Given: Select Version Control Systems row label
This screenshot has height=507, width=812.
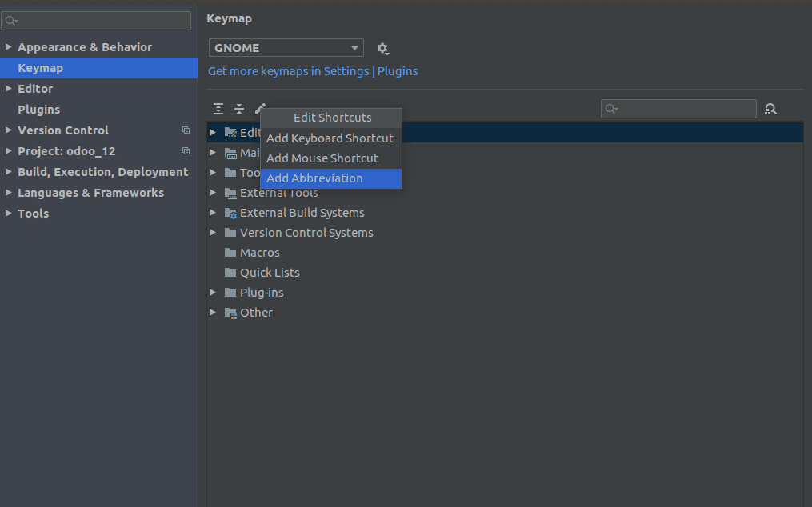Looking at the screenshot, I should pyautogui.click(x=306, y=233).
